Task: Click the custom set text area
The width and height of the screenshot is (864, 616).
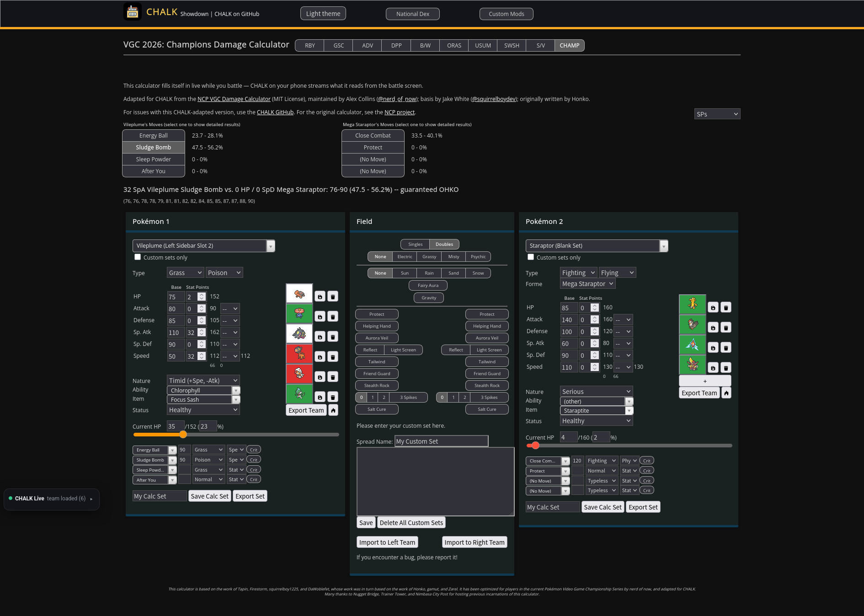Action: (x=436, y=482)
